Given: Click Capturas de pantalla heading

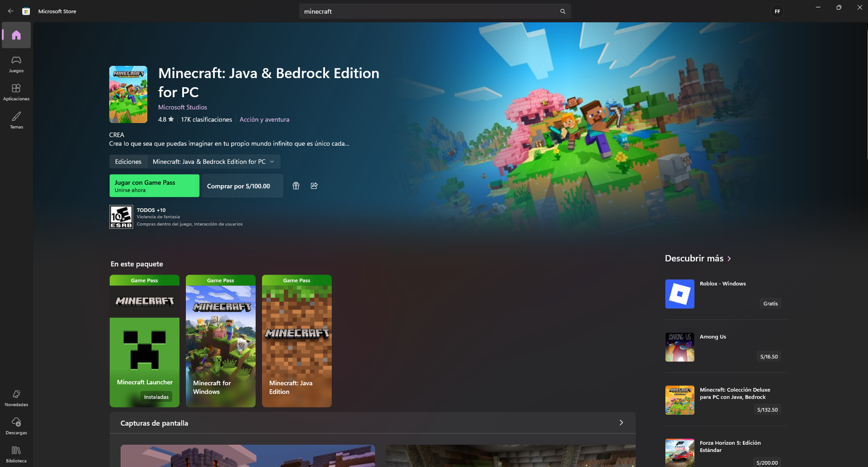Looking at the screenshot, I should [x=154, y=423].
